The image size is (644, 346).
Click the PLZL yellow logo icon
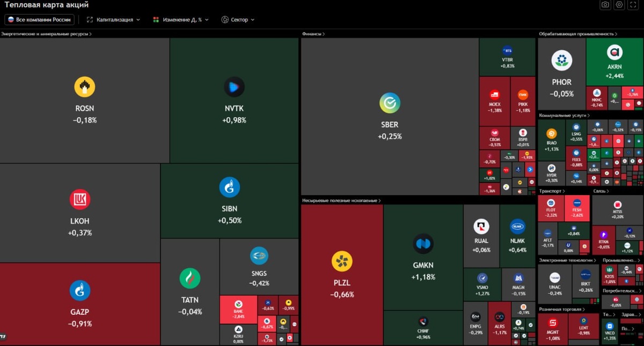[x=342, y=261]
